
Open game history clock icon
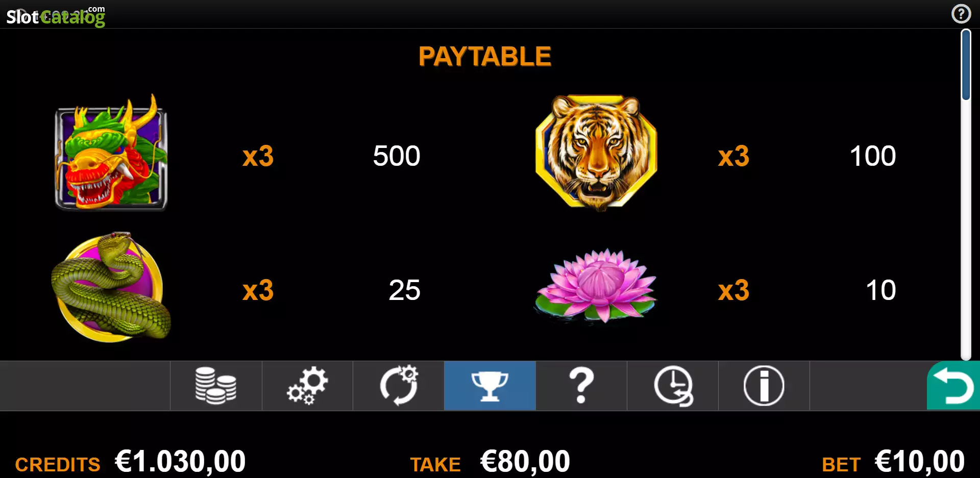(x=673, y=386)
